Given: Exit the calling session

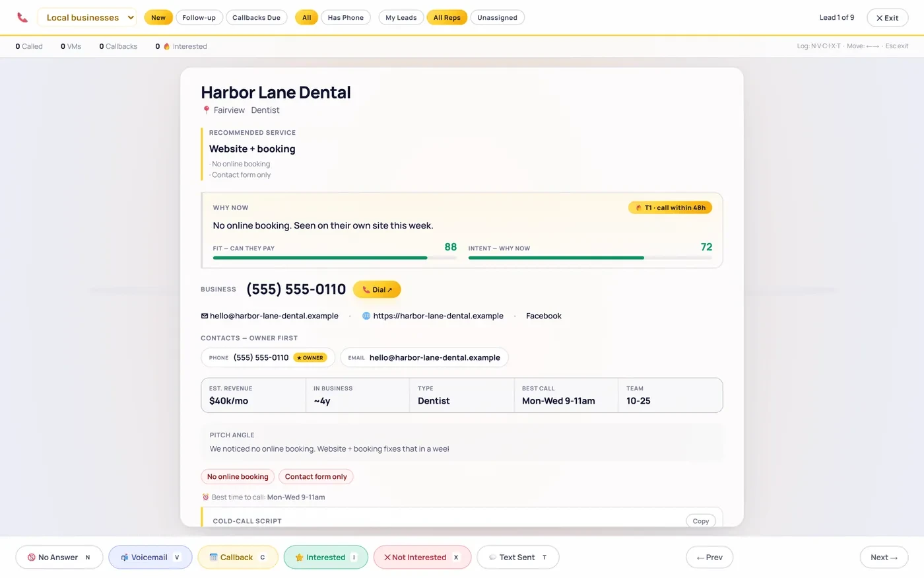Looking at the screenshot, I should click(887, 18).
